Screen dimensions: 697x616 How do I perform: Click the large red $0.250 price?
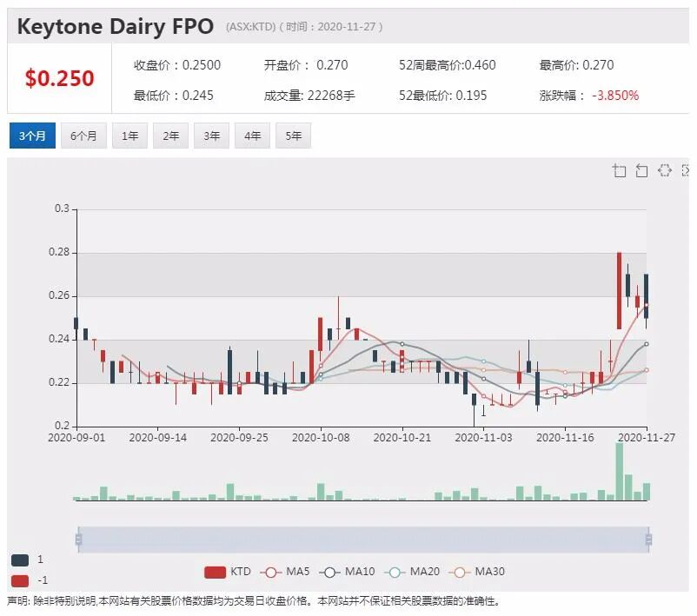(x=60, y=78)
